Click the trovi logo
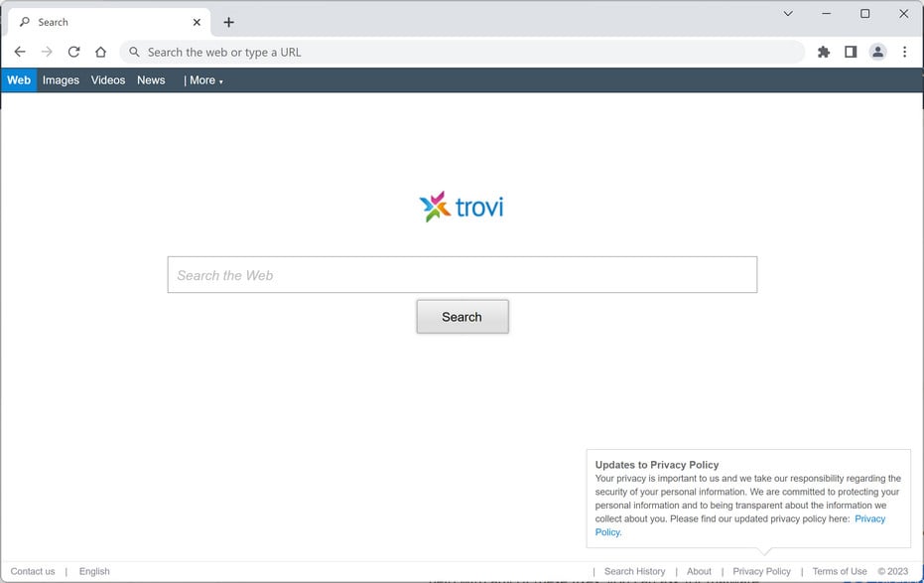This screenshot has height=583, width=924. click(x=462, y=207)
